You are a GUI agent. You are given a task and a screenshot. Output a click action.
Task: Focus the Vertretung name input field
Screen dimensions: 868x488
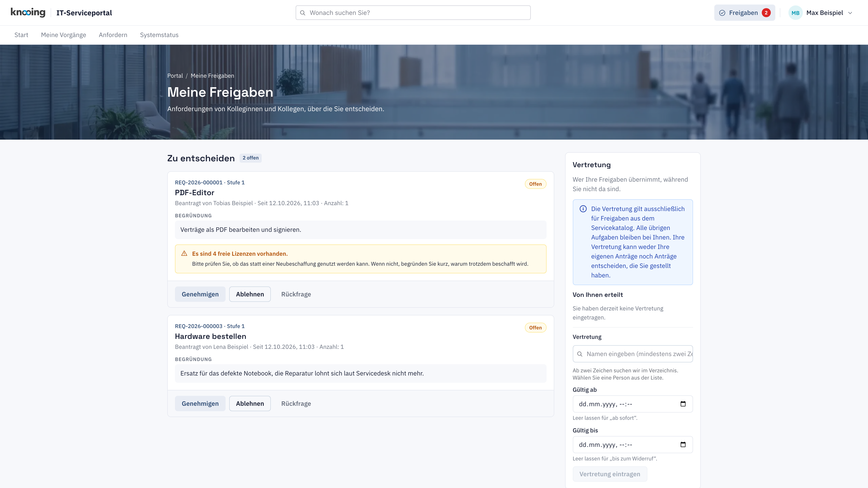(x=632, y=354)
